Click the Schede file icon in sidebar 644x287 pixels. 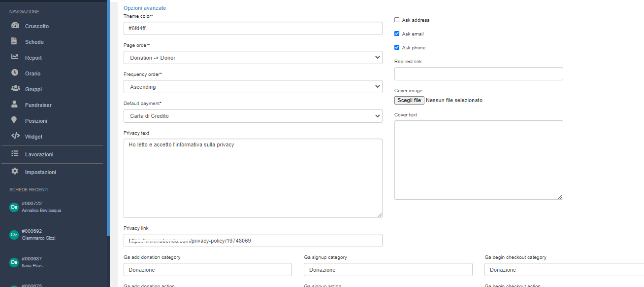[15, 42]
